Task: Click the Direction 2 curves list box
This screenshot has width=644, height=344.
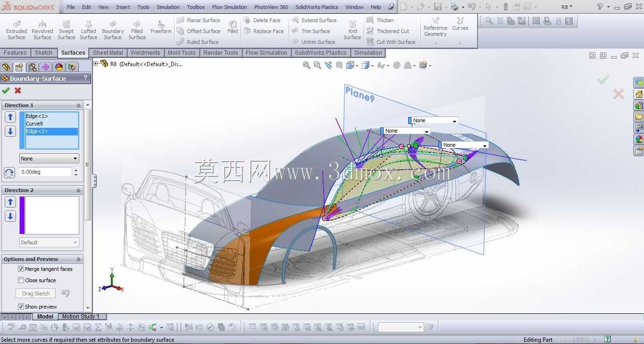Action: [52, 215]
